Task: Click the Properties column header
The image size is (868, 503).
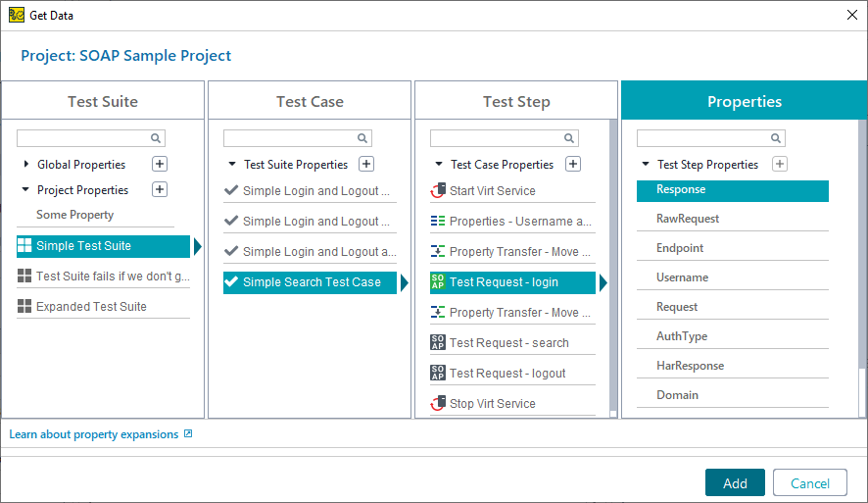Action: click(744, 101)
